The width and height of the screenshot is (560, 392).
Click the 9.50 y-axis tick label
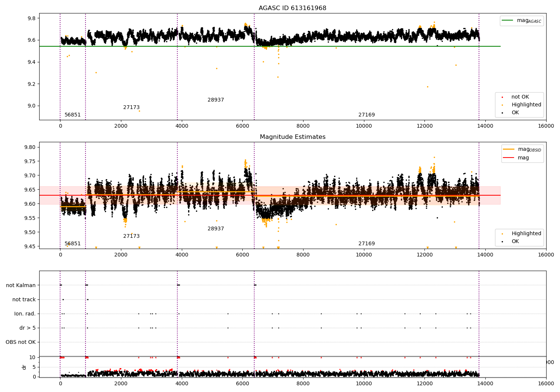coord(30,233)
